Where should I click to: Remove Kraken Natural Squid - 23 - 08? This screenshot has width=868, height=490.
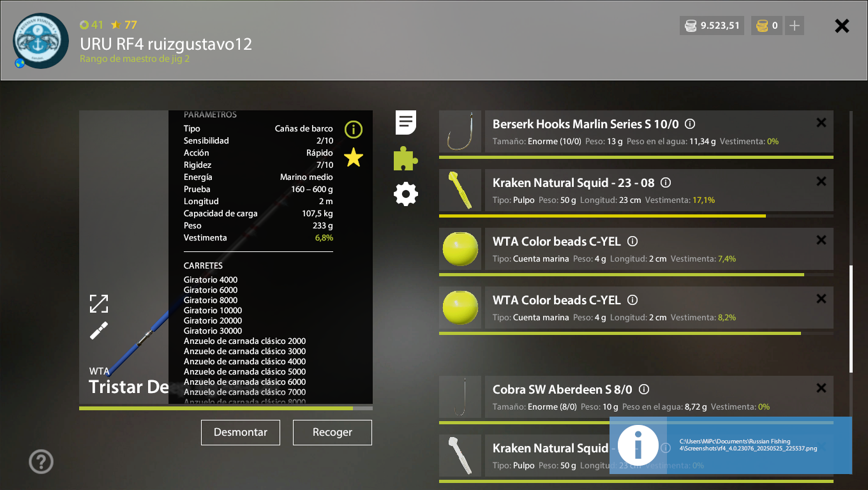821,181
